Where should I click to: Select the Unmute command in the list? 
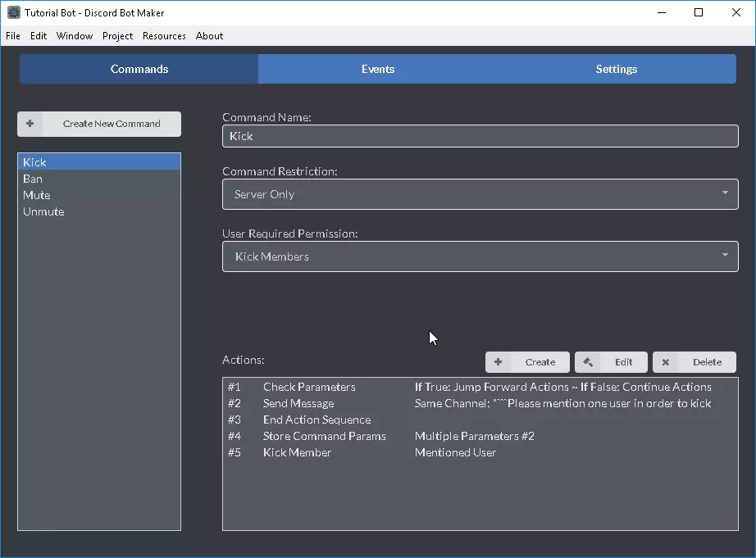(x=99, y=211)
